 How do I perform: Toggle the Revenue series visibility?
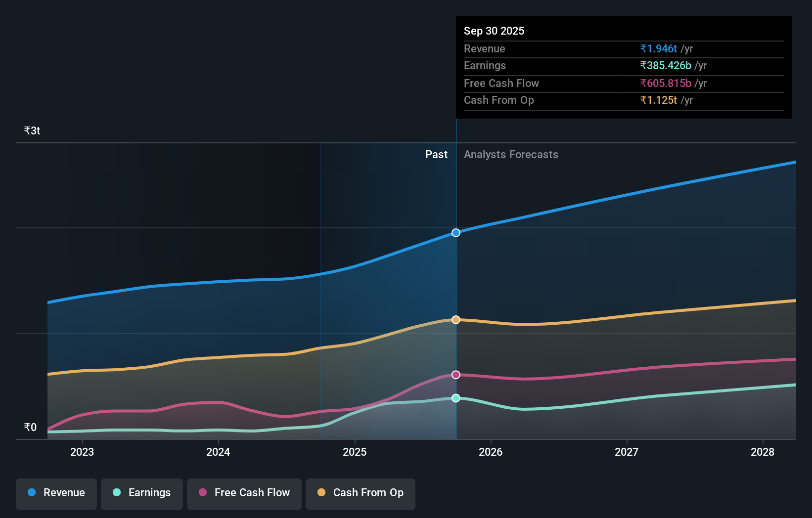(56, 493)
